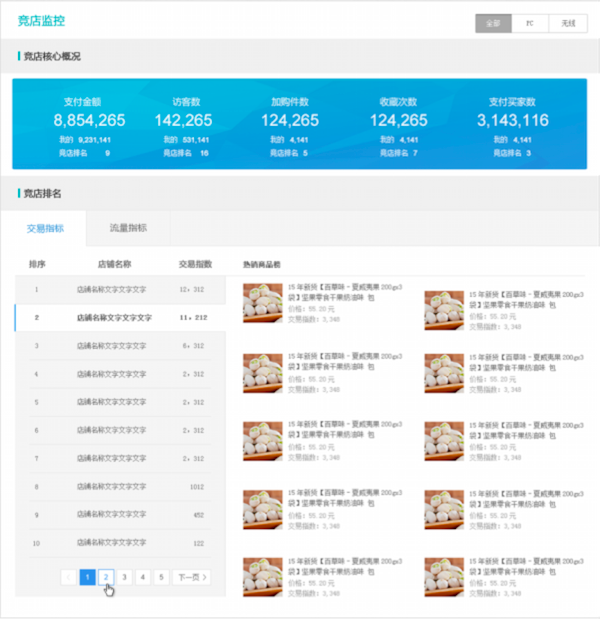
Task: Click the 支付买家数 value 3,143,116
Action: [513, 120]
